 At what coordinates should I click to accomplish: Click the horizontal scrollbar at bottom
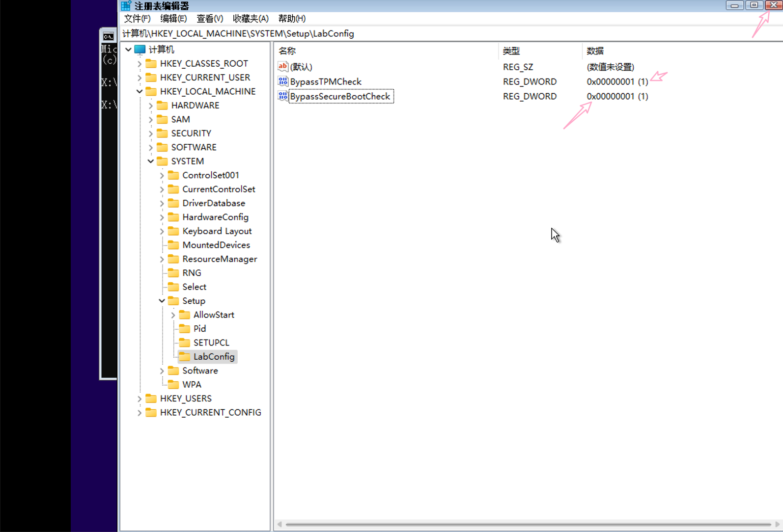(x=528, y=524)
